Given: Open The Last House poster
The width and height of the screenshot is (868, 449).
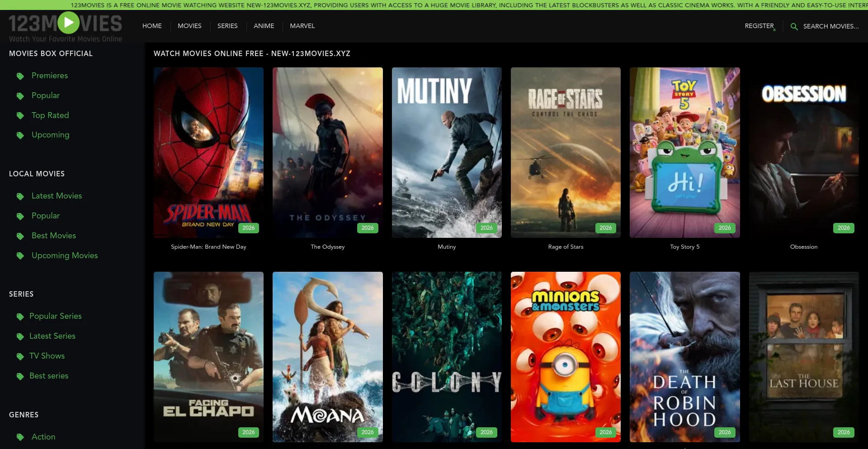Looking at the screenshot, I should tap(804, 357).
